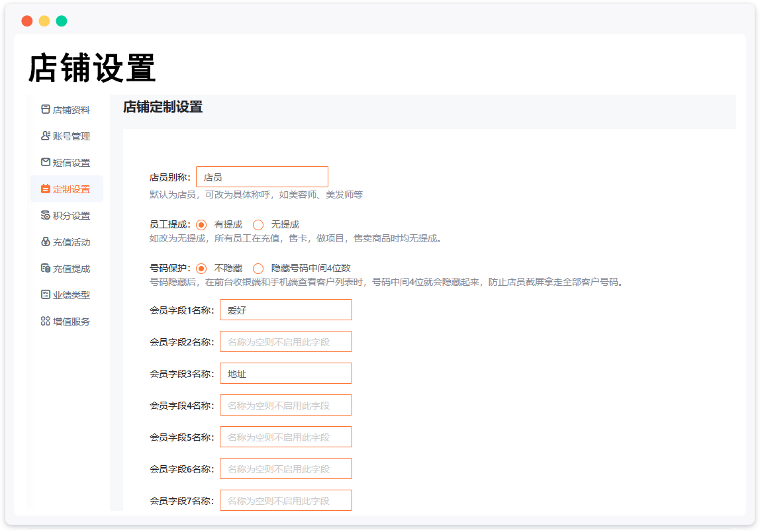Focus the 店员别称 text field
The image size is (760, 532).
(x=261, y=177)
